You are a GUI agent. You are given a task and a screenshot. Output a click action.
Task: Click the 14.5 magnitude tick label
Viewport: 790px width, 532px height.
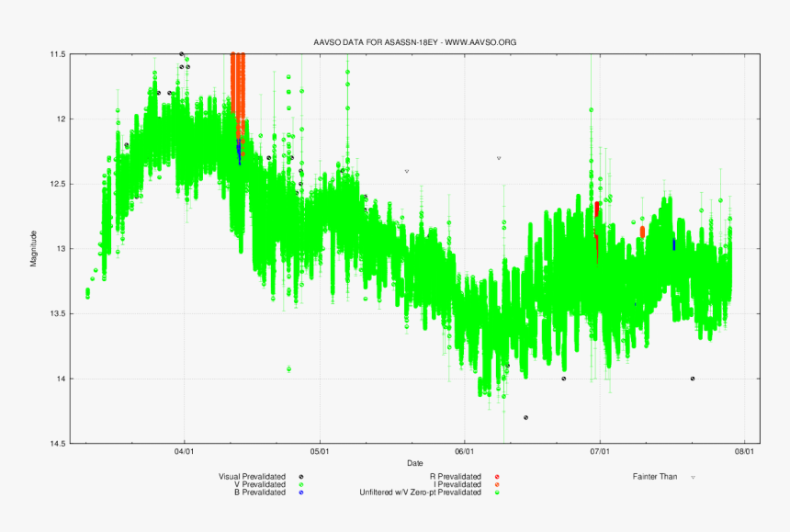coord(56,444)
